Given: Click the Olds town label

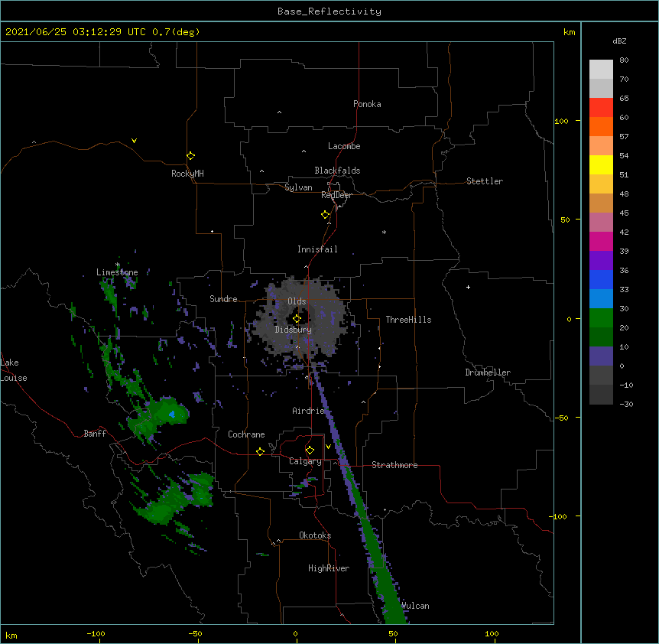Looking at the screenshot, I should click(297, 301).
